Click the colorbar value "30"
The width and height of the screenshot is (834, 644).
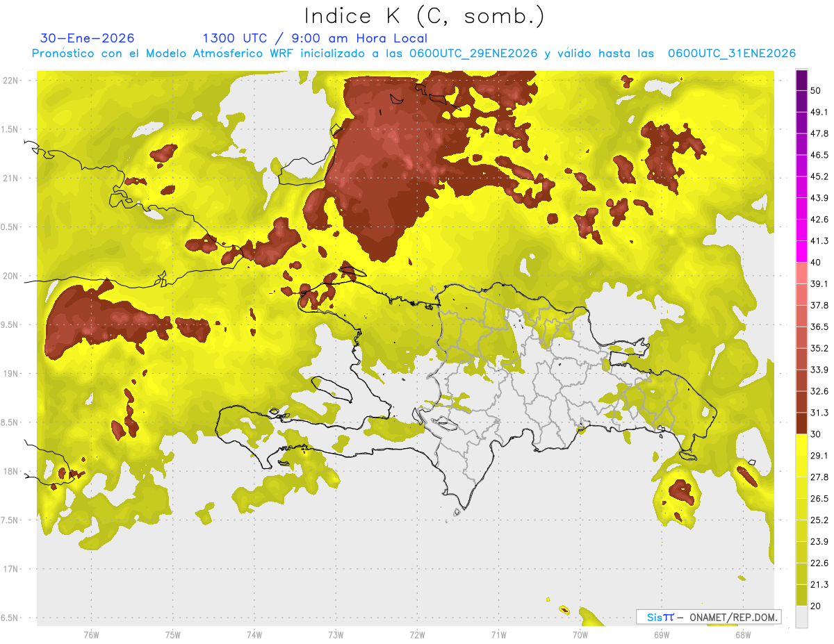tap(817, 434)
